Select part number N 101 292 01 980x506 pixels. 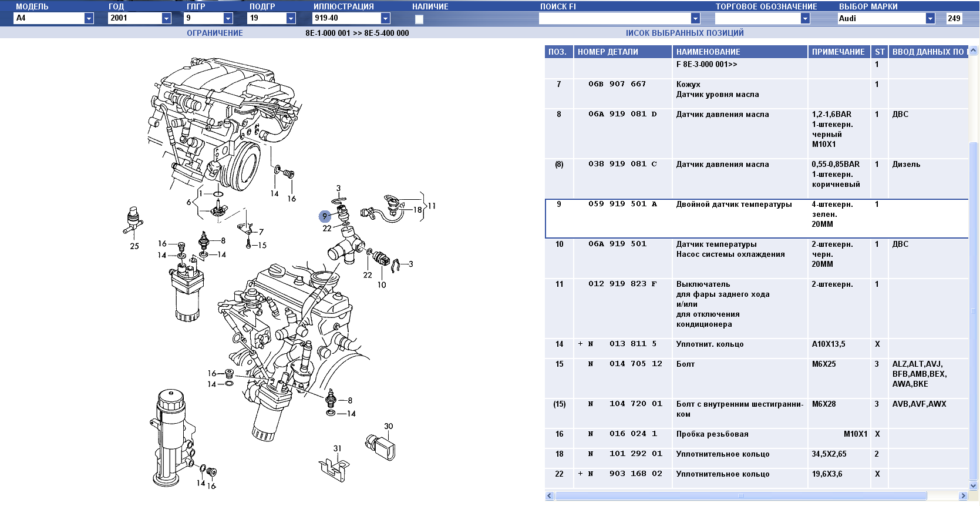click(625, 454)
